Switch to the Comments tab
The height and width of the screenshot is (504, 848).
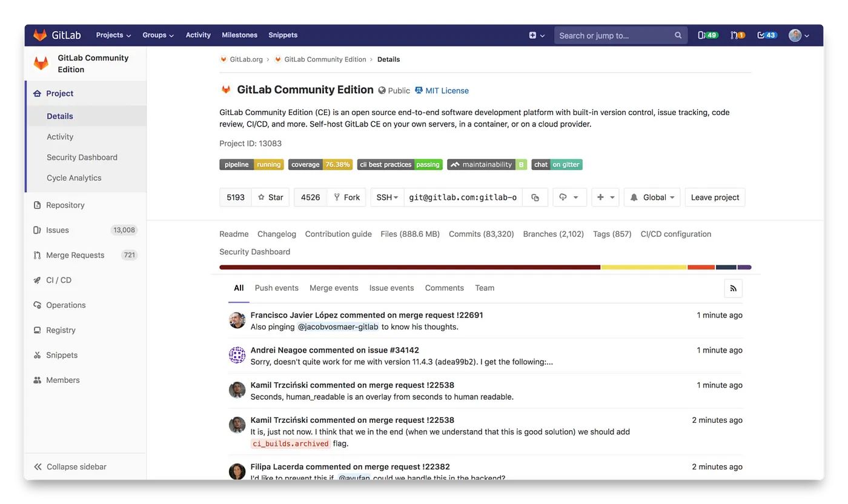pyautogui.click(x=445, y=288)
